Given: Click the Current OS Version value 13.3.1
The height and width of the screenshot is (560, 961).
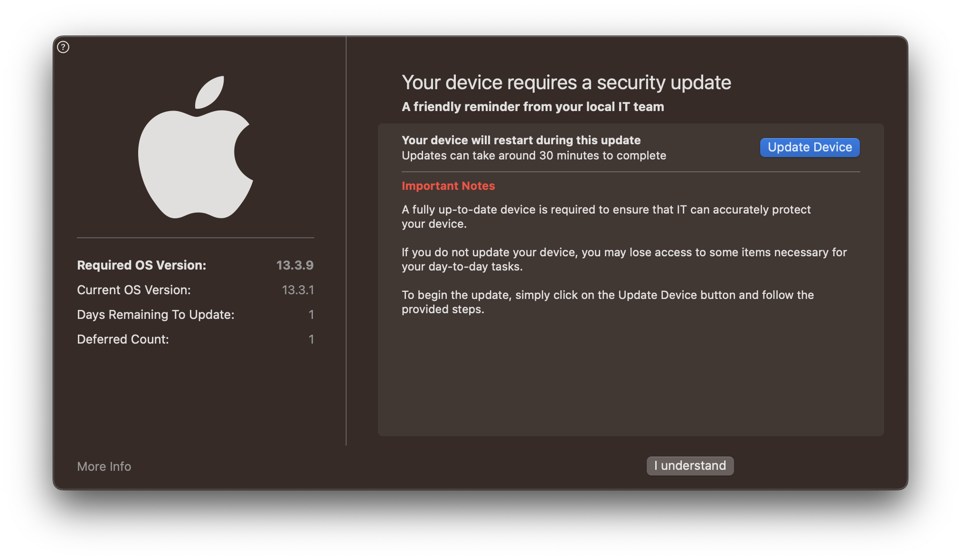Looking at the screenshot, I should (x=298, y=290).
